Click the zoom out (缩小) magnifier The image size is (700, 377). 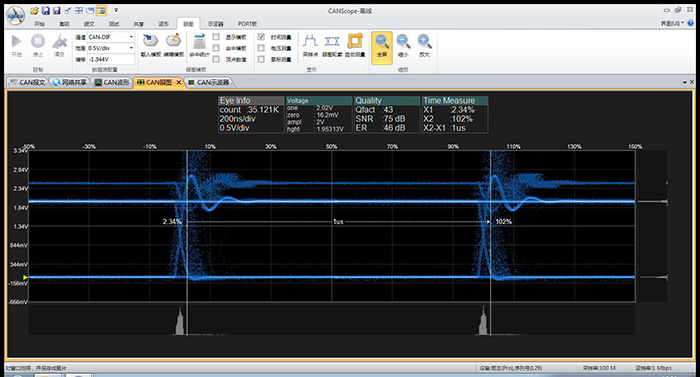[403, 42]
